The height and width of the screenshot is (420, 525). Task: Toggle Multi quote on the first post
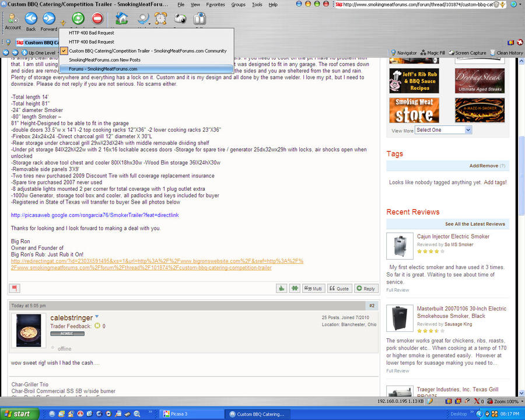coord(313,288)
